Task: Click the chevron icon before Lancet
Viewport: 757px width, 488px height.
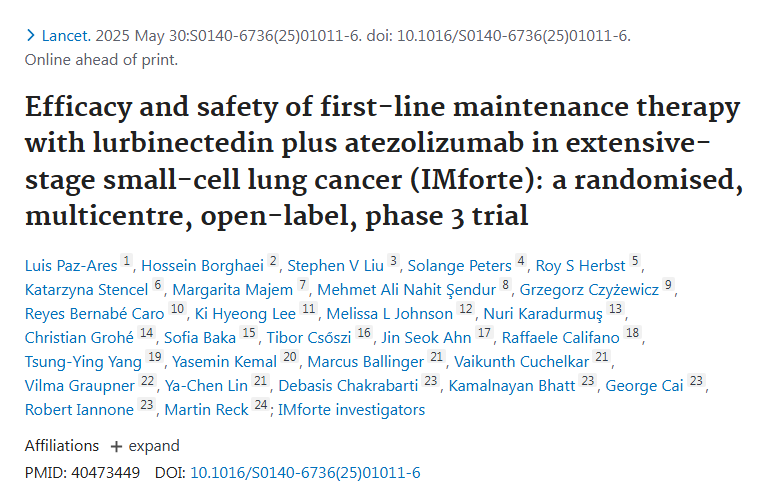Action: [30, 36]
